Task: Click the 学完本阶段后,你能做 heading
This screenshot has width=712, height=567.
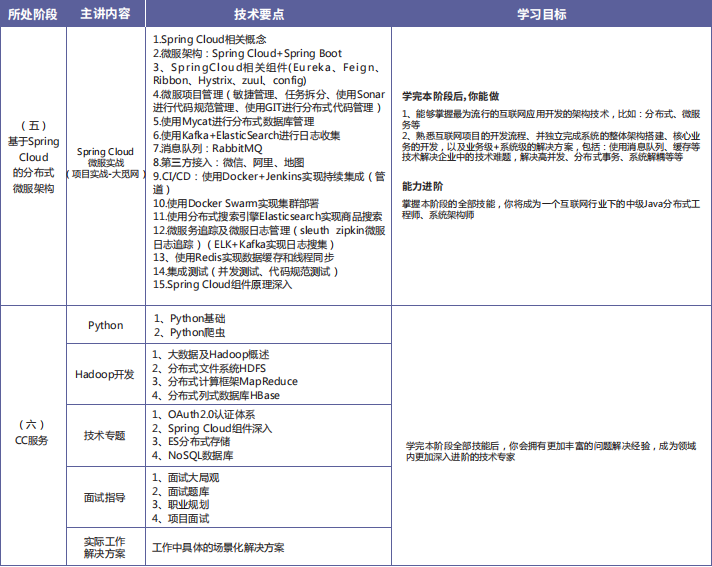Action: click(x=450, y=96)
